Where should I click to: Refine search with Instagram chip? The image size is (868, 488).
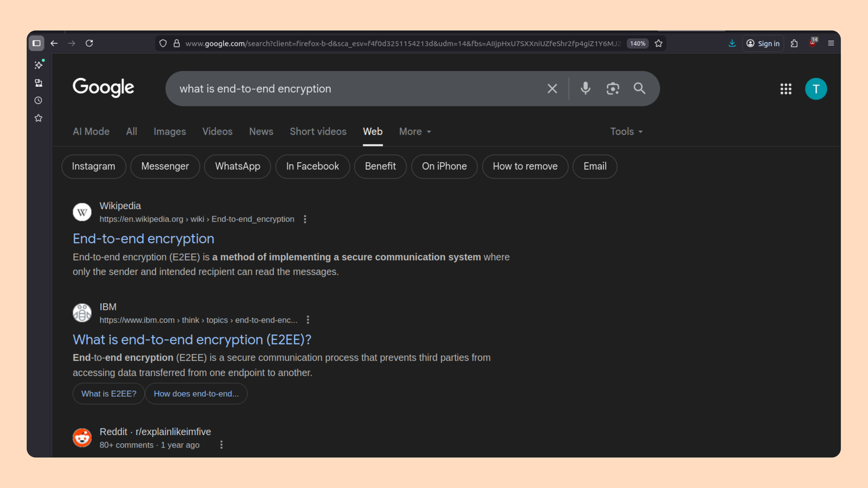(x=94, y=166)
